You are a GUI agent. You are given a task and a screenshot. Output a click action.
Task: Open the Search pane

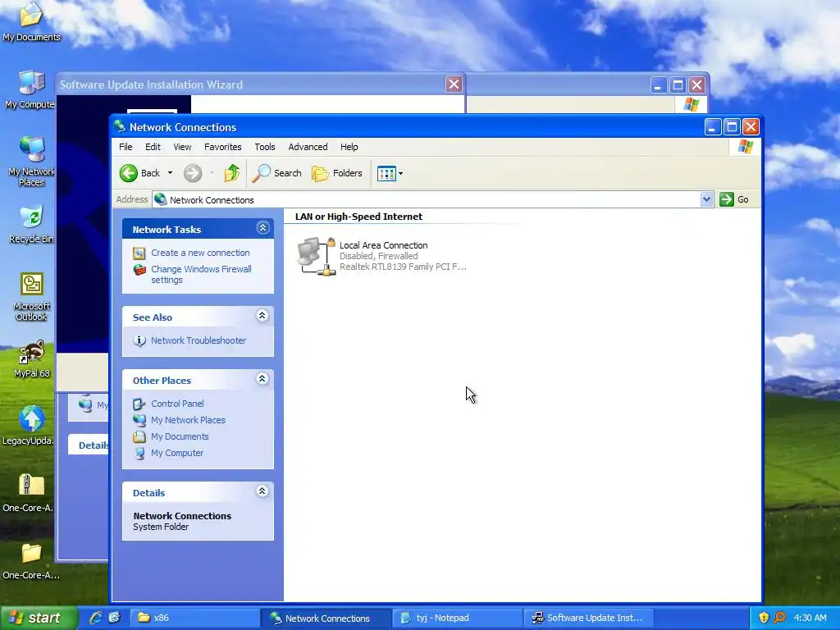[x=277, y=173]
